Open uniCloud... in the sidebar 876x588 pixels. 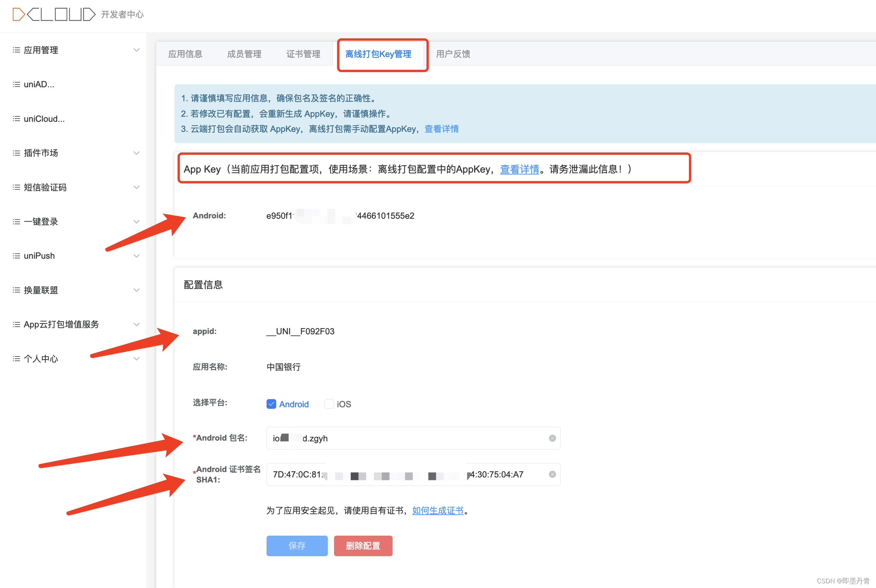(44, 119)
